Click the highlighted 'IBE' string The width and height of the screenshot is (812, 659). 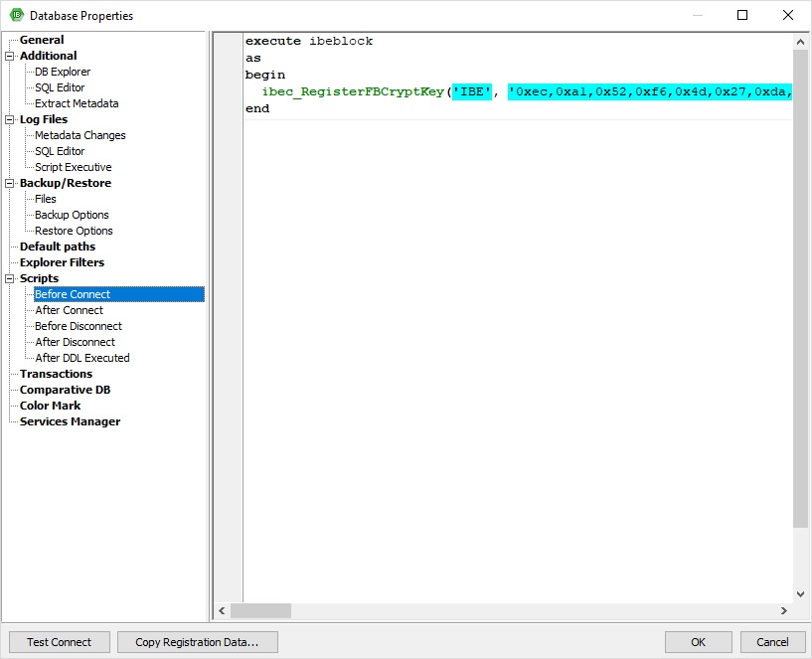[x=472, y=92]
